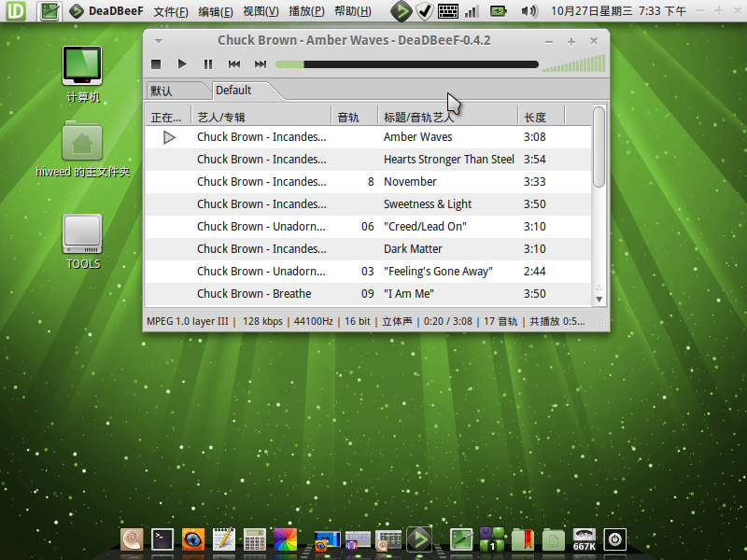The height and width of the screenshot is (560, 747).
Task: Open the hiweed 的主文件夹 home folder icon
Action: click(82, 149)
